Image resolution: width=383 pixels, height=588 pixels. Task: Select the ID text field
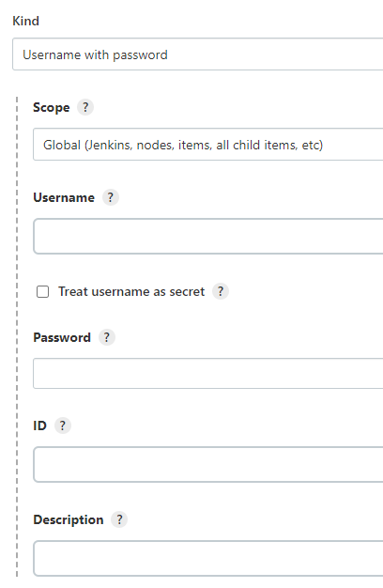pos(208,465)
